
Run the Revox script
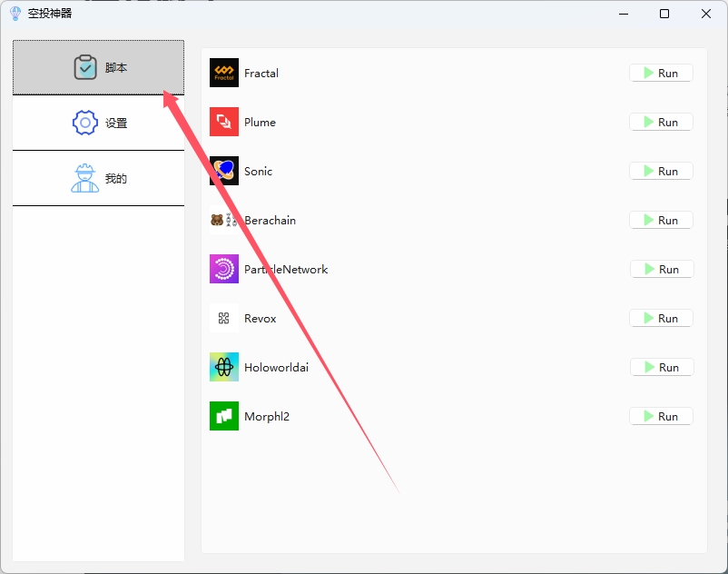661,318
